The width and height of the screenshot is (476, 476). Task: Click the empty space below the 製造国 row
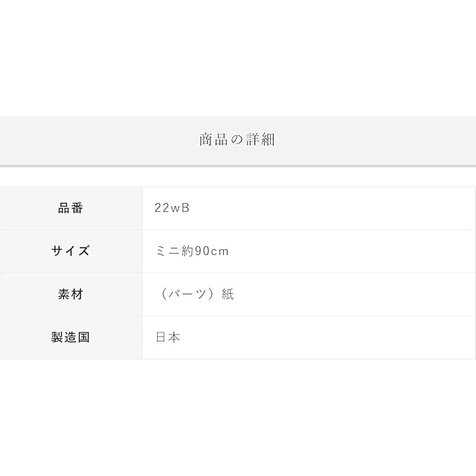click(x=238, y=416)
